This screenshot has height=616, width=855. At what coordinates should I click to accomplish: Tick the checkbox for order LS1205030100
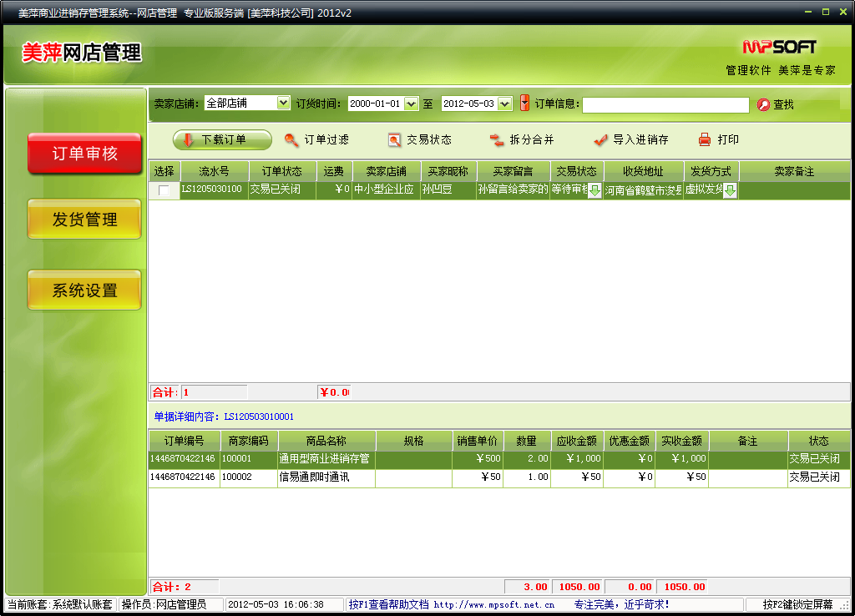click(164, 190)
